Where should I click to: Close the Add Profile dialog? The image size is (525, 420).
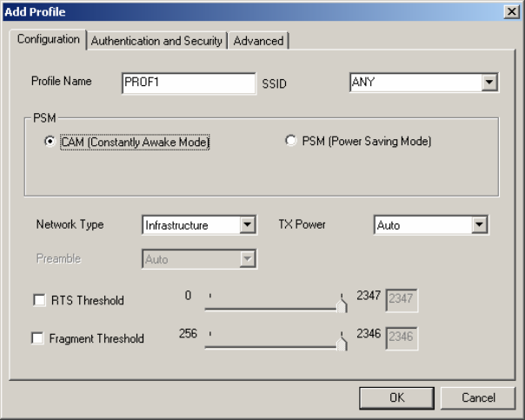512,11
